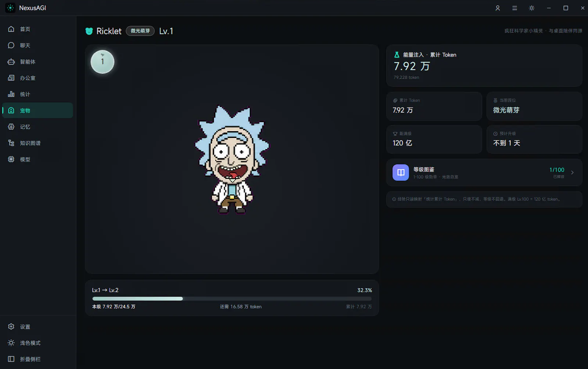The height and width of the screenshot is (369, 588).
Task: Click the Lv.1 → Lv.2 progress bar
Action: (x=232, y=299)
